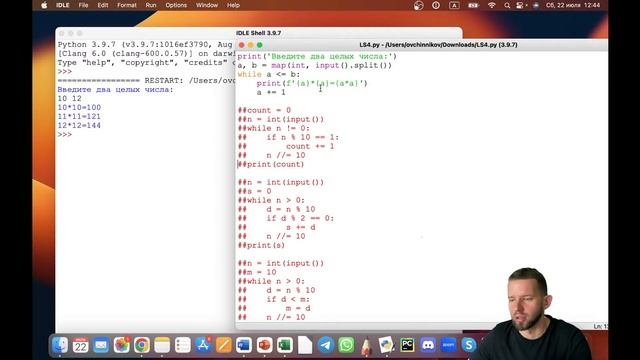Click the print(f'{a}*{a}={a*a}') line
Screen dimensions: 640x360
click(x=312, y=83)
